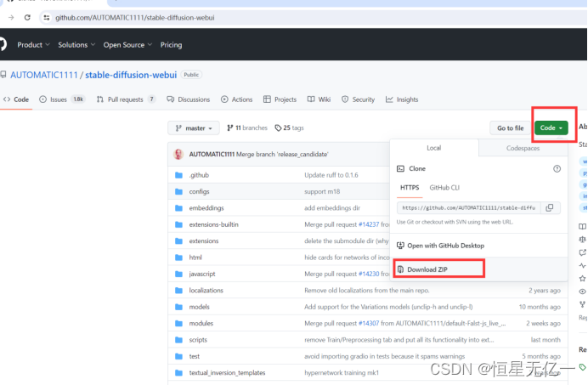View the 25 tags link
The image size is (588, 385).
tap(289, 128)
